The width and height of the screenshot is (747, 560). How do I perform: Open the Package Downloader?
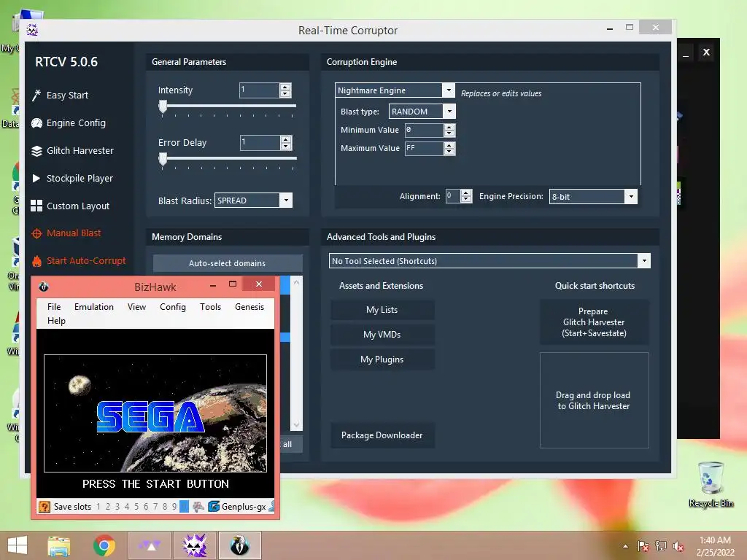click(382, 435)
